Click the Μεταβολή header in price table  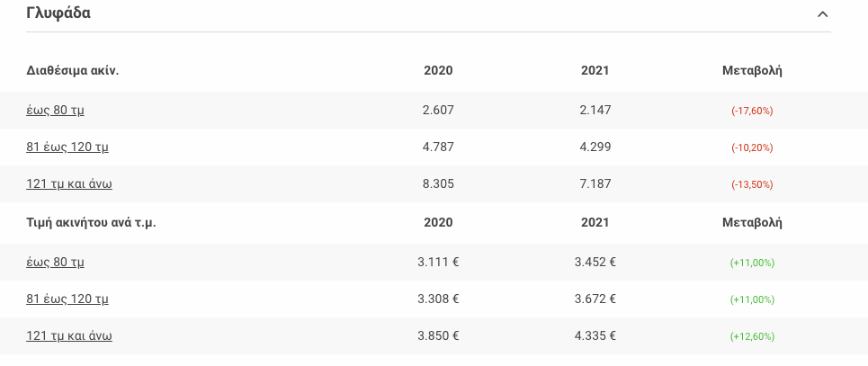[752, 222]
